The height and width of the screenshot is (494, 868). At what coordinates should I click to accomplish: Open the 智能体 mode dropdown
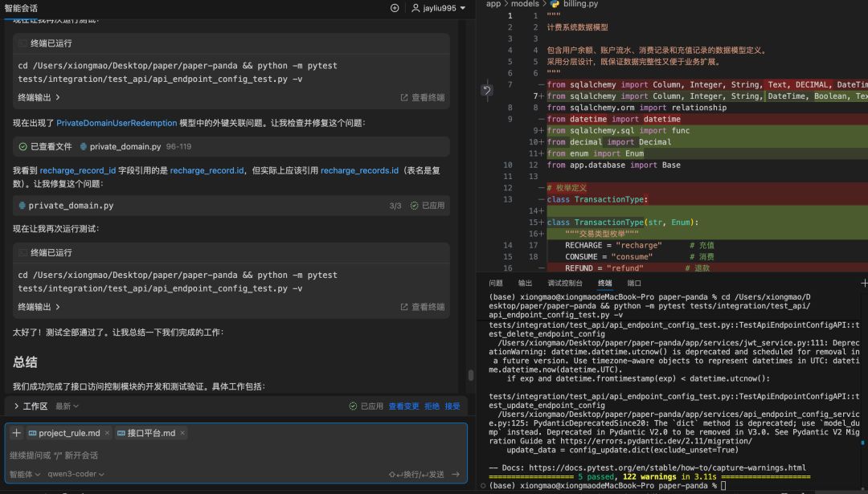(24, 474)
